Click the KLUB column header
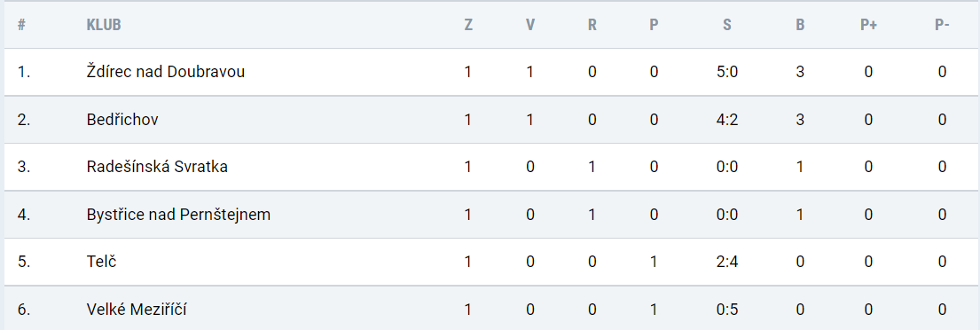980x330 pixels. (104, 25)
